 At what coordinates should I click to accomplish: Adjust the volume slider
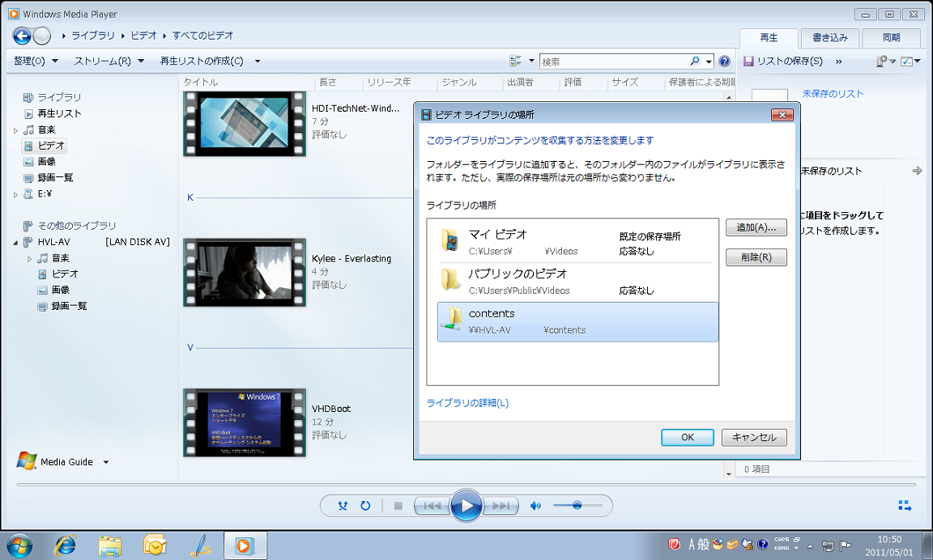click(x=577, y=506)
